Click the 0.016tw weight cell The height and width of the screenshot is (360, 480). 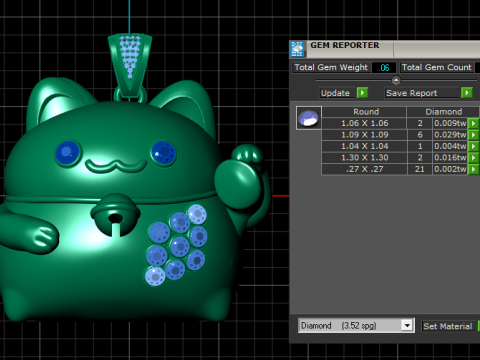coord(450,158)
